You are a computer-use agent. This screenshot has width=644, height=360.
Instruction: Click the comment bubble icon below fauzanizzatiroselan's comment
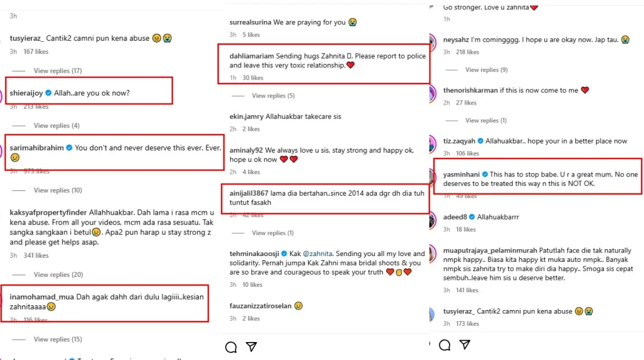(231, 347)
